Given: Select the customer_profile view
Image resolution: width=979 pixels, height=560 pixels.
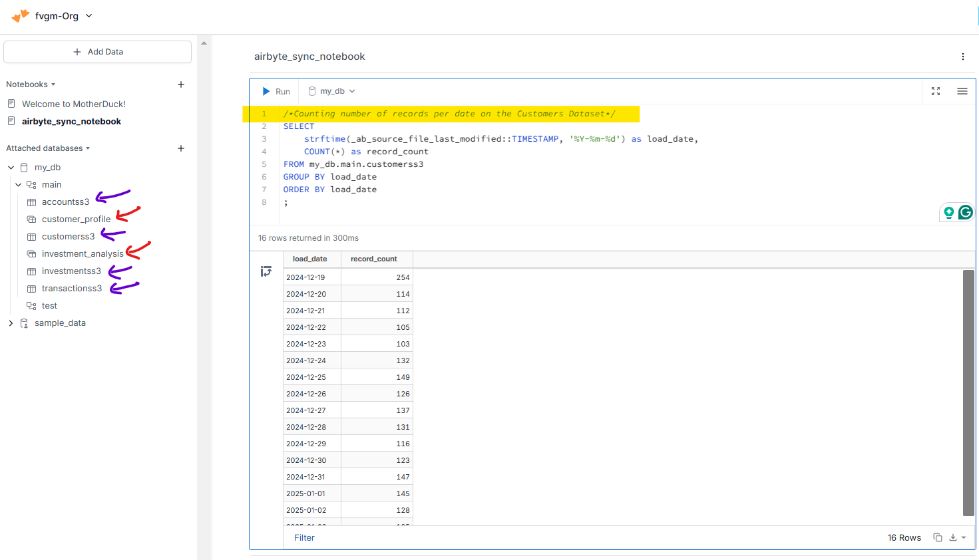Looking at the screenshot, I should pyautogui.click(x=76, y=219).
